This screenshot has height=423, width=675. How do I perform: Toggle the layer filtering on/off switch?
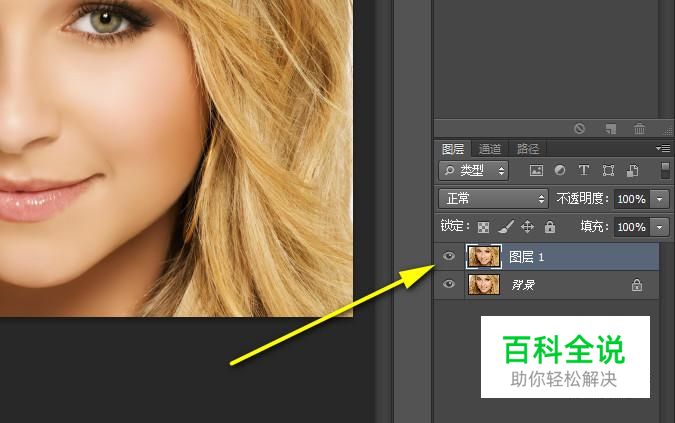point(665,170)
